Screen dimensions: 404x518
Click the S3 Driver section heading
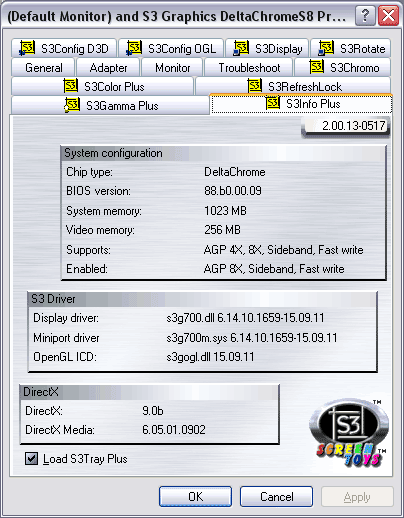coord(53,299)
